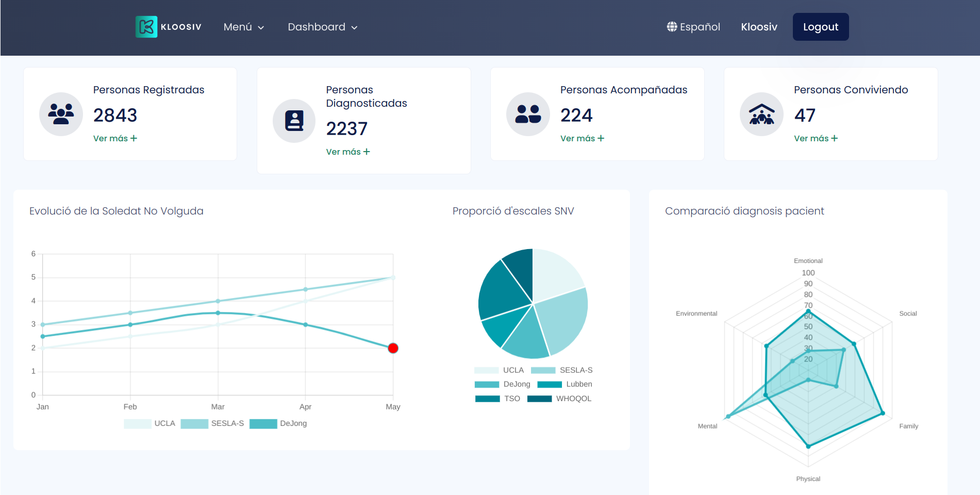Click the Kloosiv logo icon
Screen dimensions: 980x495
(x=146, y=27)
